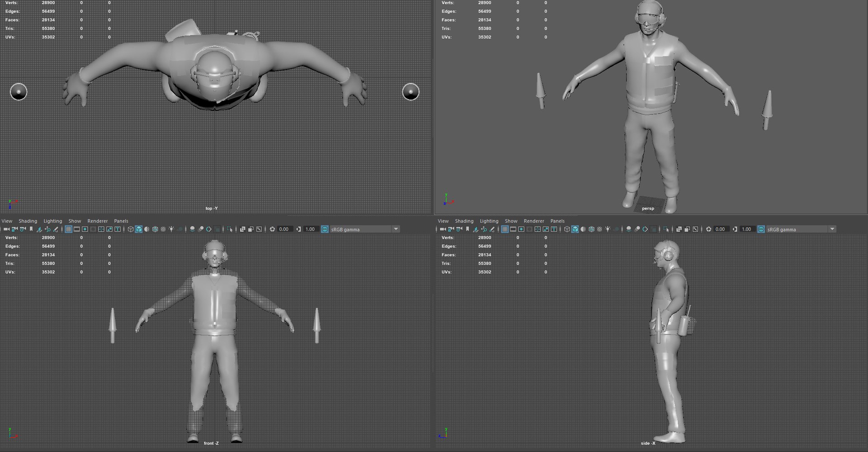This screenshot has height=452, width=868.
Task: Click Isolate Select icon in front view toolbar
Action: click(x=230, y=229)
